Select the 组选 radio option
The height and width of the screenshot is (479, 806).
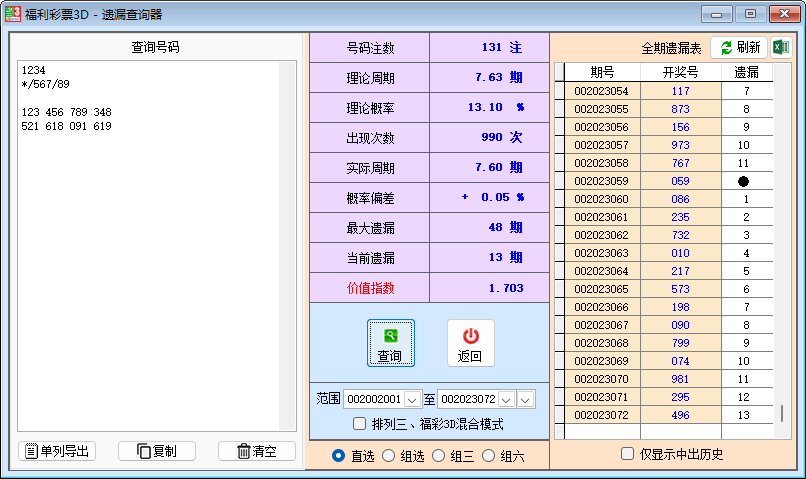point(388,456)
